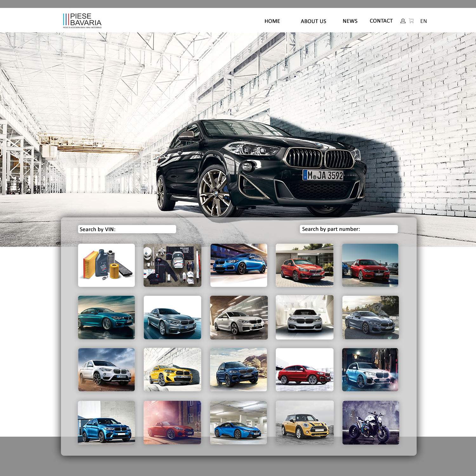The height and width of the screenshot is (476, 476).
Task: Select the teal coupe thumbnail
Action: 106,317
